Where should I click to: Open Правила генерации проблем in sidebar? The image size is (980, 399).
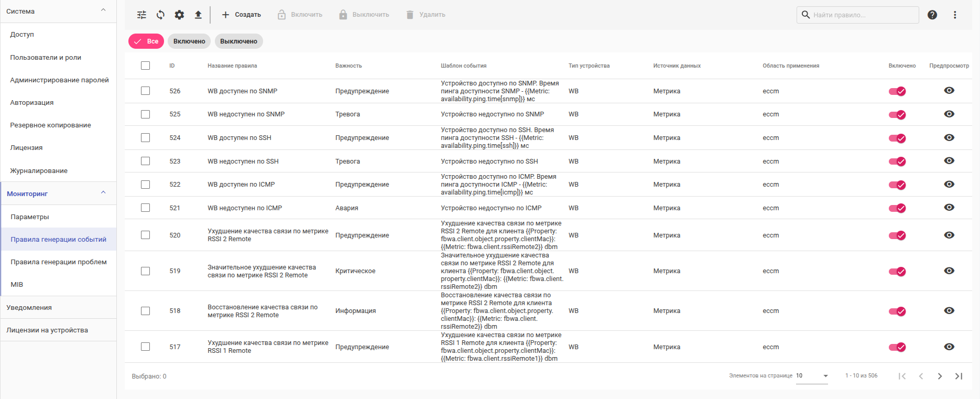pos(59,262)
